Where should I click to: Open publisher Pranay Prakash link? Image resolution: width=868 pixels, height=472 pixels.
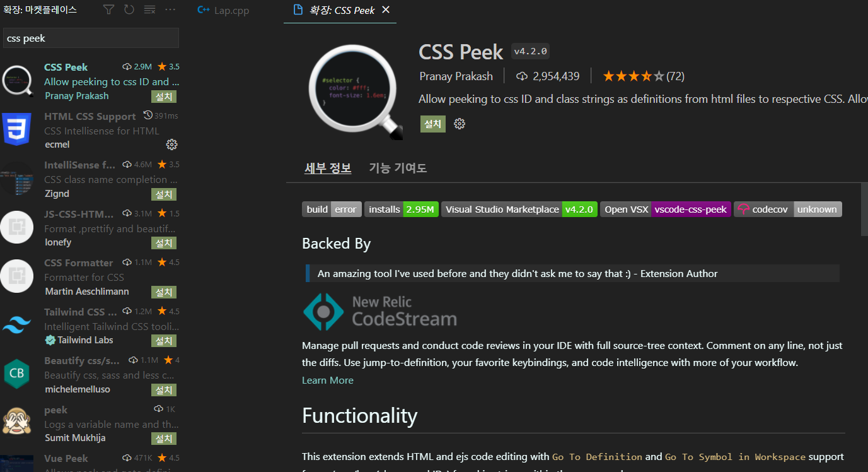pos(456,76)
